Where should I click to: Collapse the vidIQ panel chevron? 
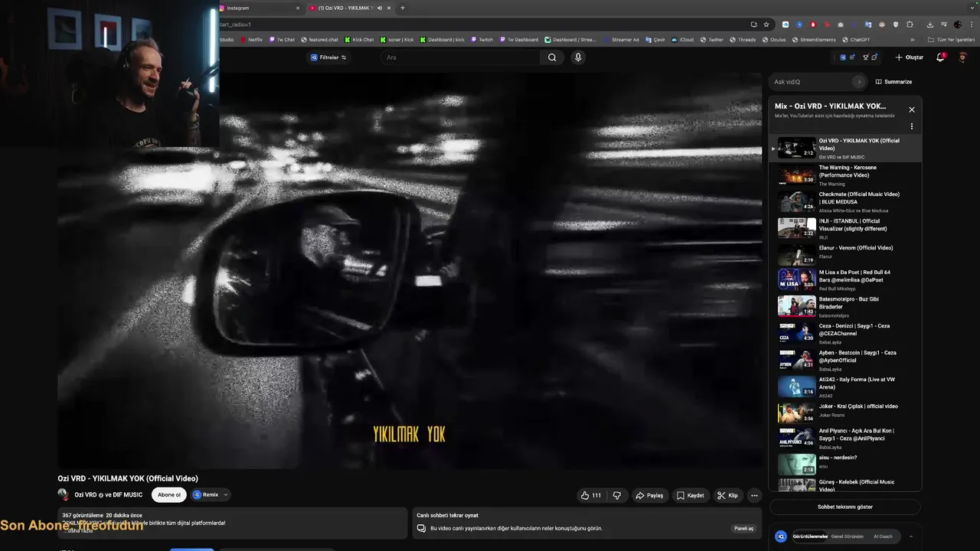click(910, 536)
